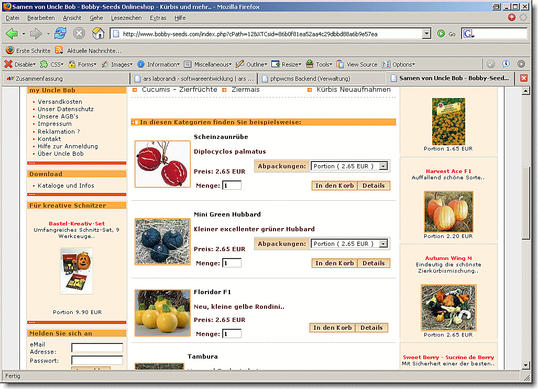Click the Bastel-Kreativ-Set link
The width and height of the screenshot is (538, 389).
(x=77, y=223)
